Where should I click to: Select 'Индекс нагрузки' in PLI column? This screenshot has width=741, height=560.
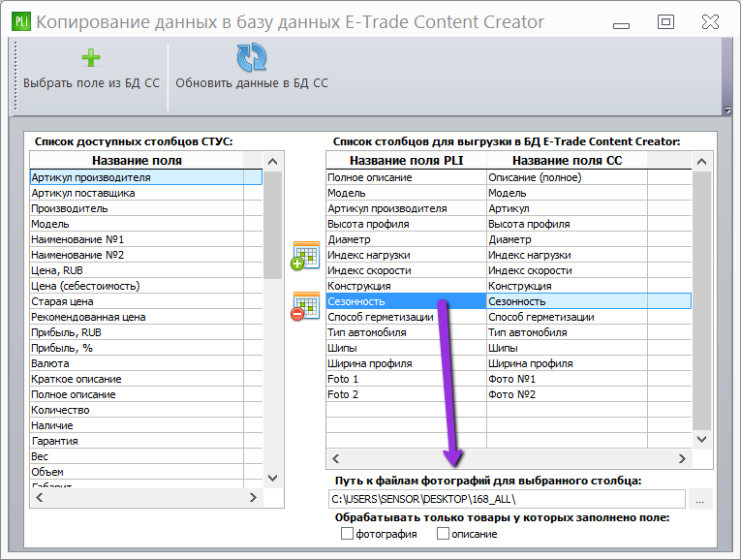pos(407,255)
